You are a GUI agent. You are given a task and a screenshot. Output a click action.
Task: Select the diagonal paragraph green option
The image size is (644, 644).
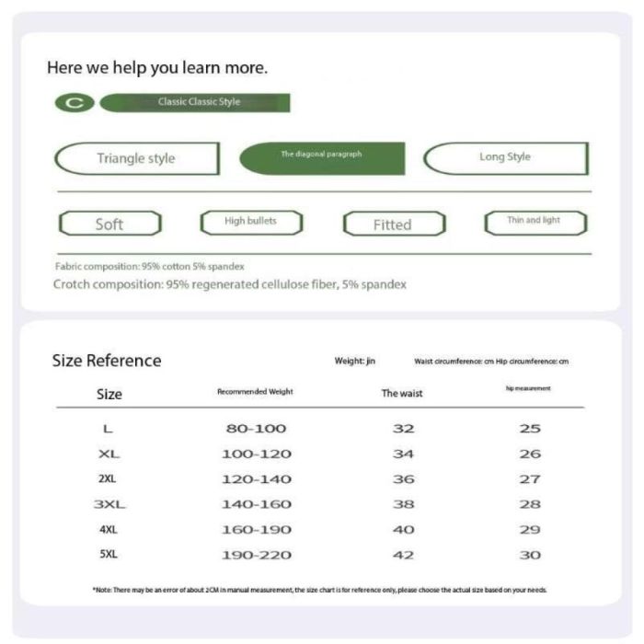[322, 157]
